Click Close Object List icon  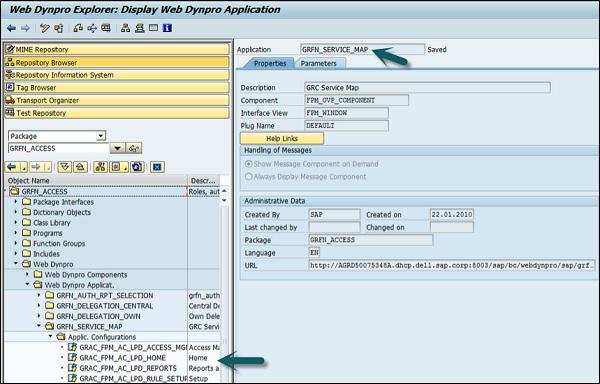(157, 167)
